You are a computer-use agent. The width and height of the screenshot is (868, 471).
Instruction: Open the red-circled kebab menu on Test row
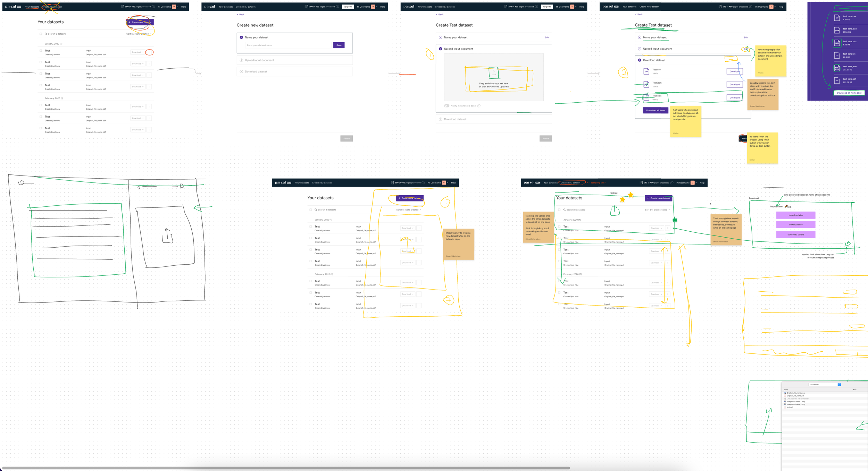pos(149,52)
